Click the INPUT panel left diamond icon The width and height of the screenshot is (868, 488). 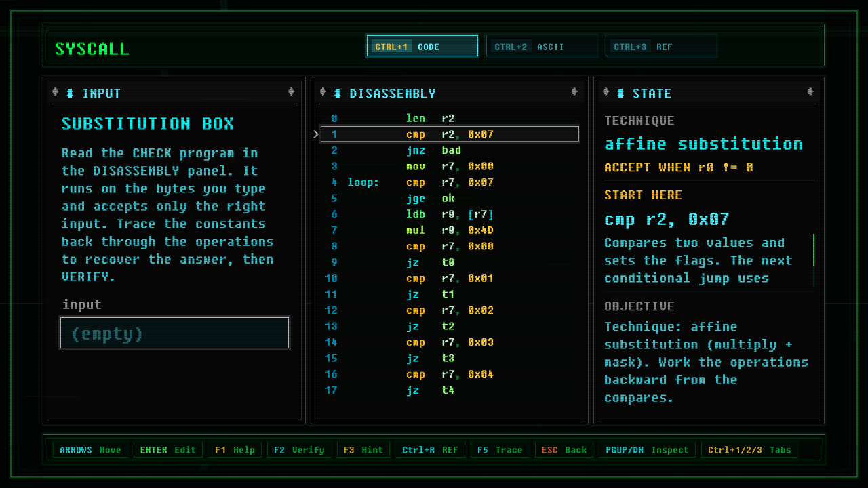coord(56,92)
